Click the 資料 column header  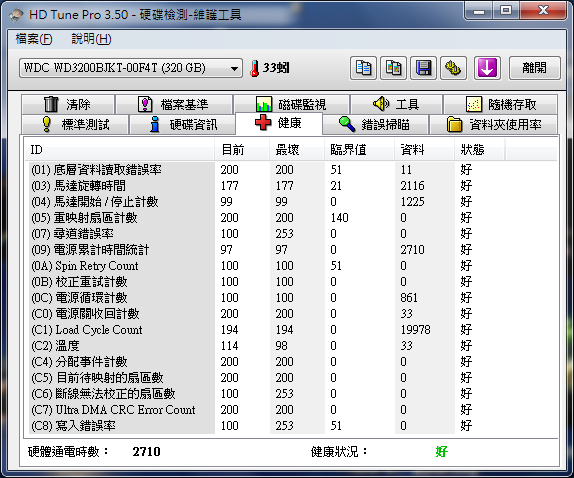click(x=425, y=150)
